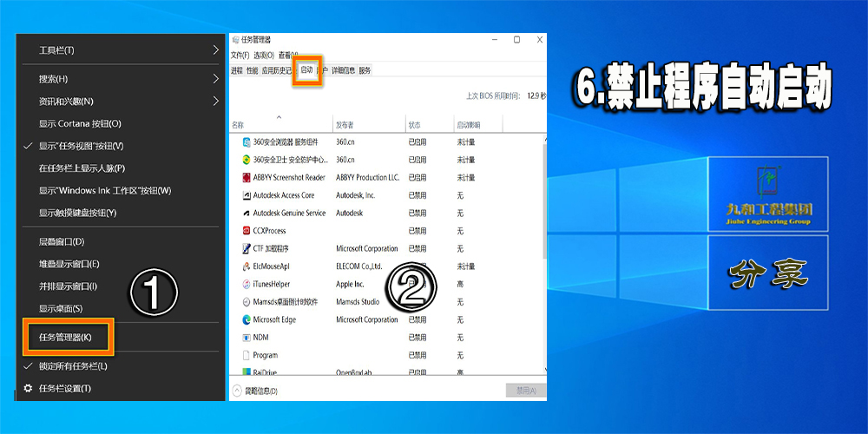Click the Apple Inc. publisher cell
868x434 pixels.
coord(350,284)
